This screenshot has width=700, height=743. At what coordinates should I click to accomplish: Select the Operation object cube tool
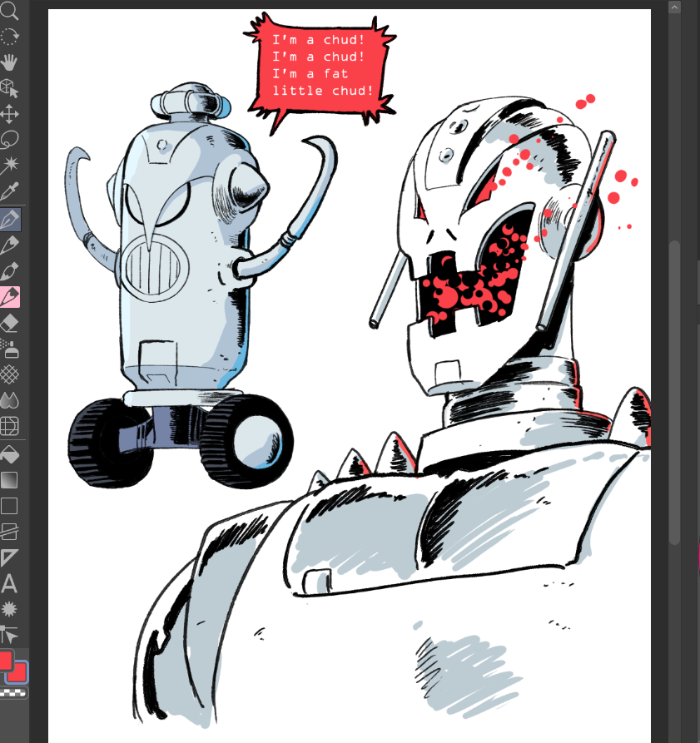click(x=9, y=87)
